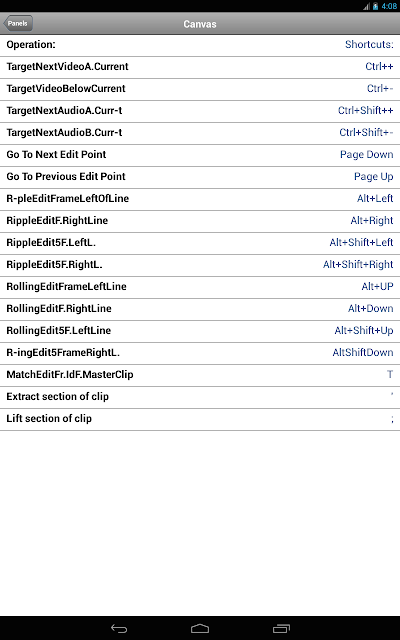This screenshot has height=640, width=400.
Task: Select TargetNextVideoA.Current row
Action: point(200,67)
